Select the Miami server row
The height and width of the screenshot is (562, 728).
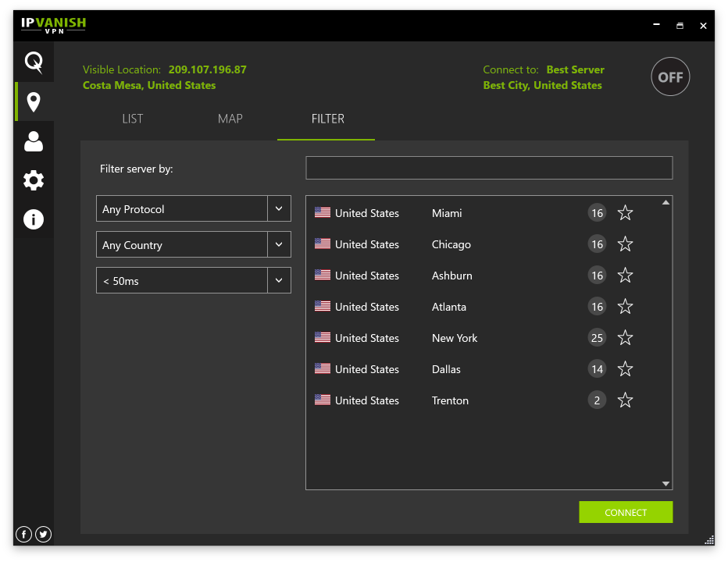pyautogui.click(x=483, y=213)
